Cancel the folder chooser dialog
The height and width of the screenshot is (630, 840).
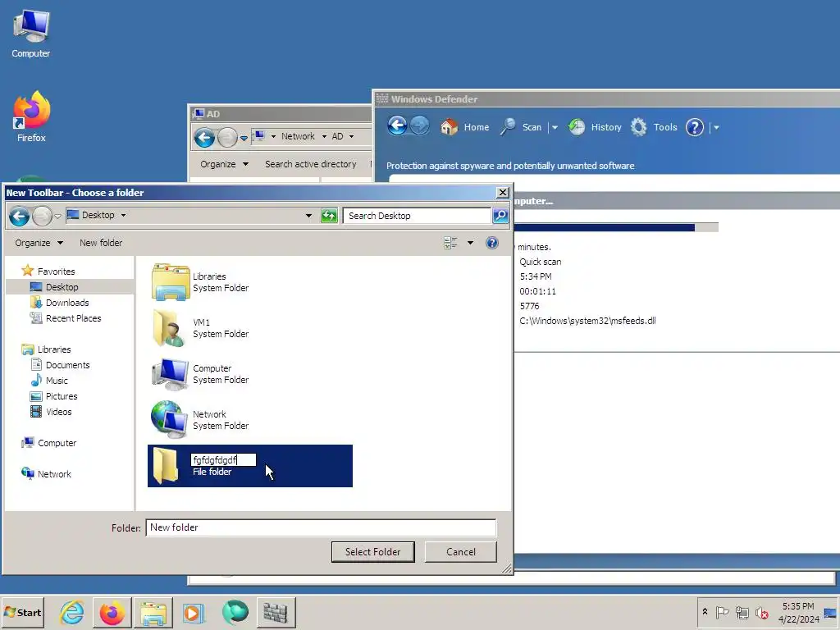click(461, 552)
